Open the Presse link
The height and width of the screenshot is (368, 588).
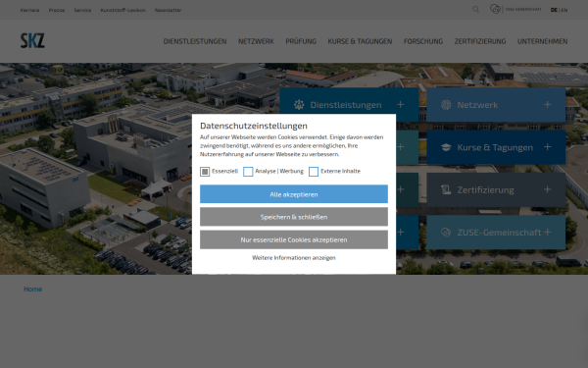pyautogui.click(x=57, y=10)
